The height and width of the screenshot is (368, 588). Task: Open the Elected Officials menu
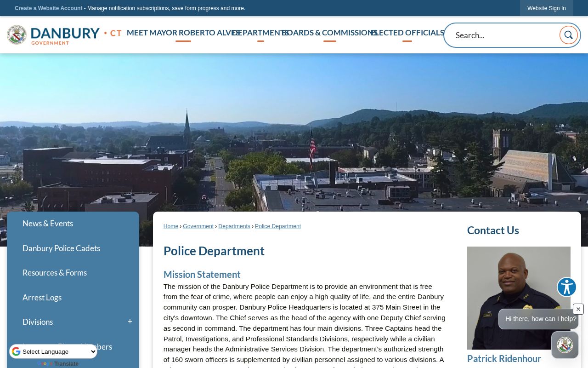click(407, 33)
